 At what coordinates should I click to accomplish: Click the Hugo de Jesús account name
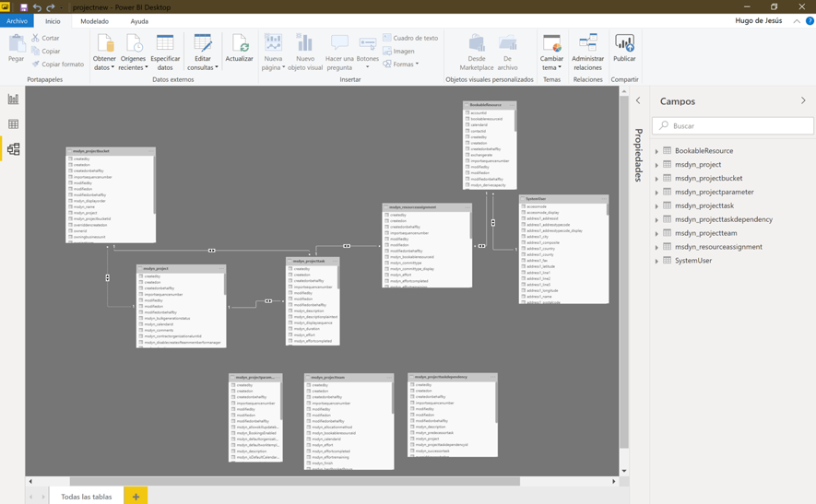click(758, 20)
